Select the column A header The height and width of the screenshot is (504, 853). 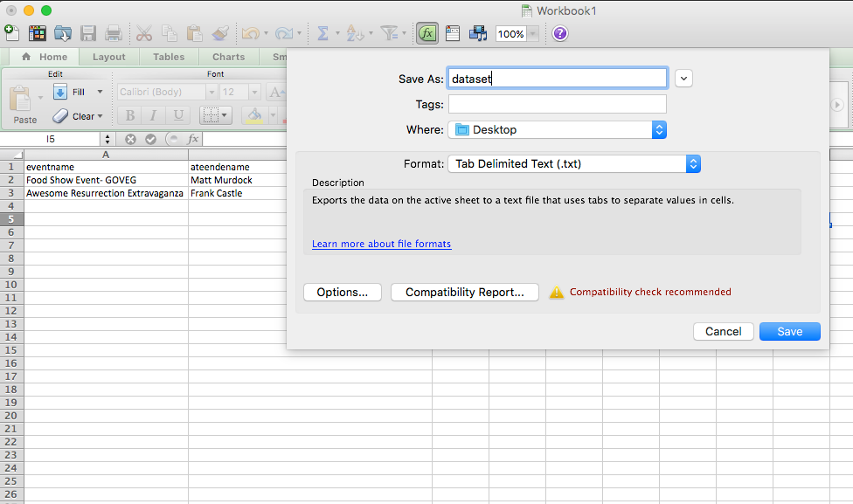pyautogui.click(x=106, y=155)
